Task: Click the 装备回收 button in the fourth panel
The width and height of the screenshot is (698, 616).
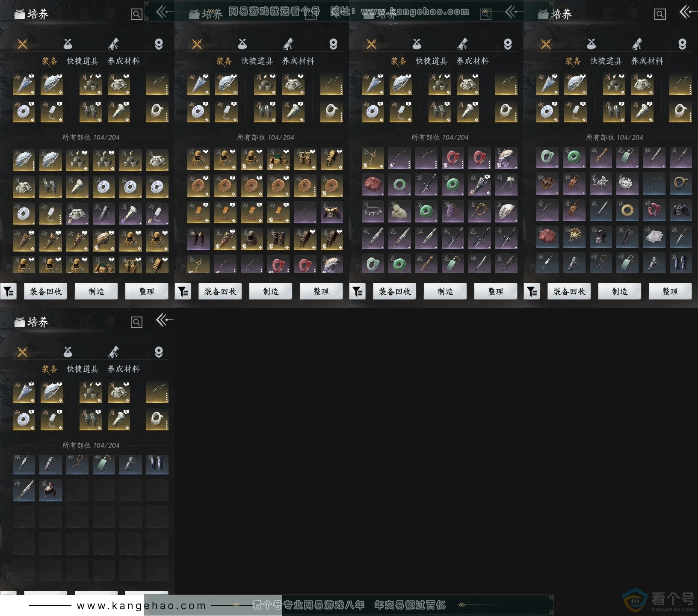Action: (x=569, y=291)
